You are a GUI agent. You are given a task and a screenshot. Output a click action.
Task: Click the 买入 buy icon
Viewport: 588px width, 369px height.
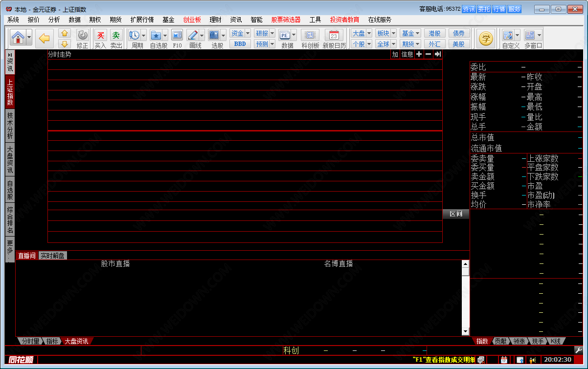100,35
